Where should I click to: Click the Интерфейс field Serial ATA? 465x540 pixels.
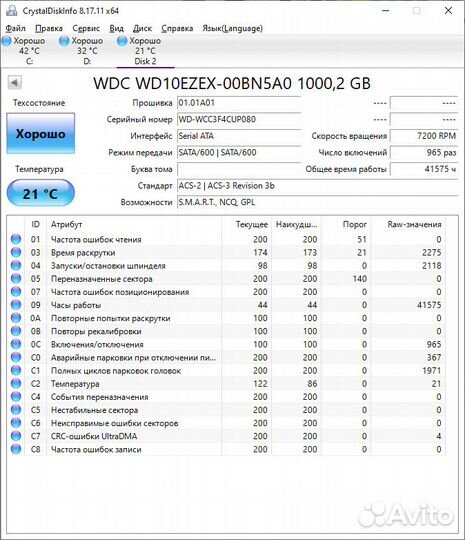pyautogui.click(x=239, y=136)
